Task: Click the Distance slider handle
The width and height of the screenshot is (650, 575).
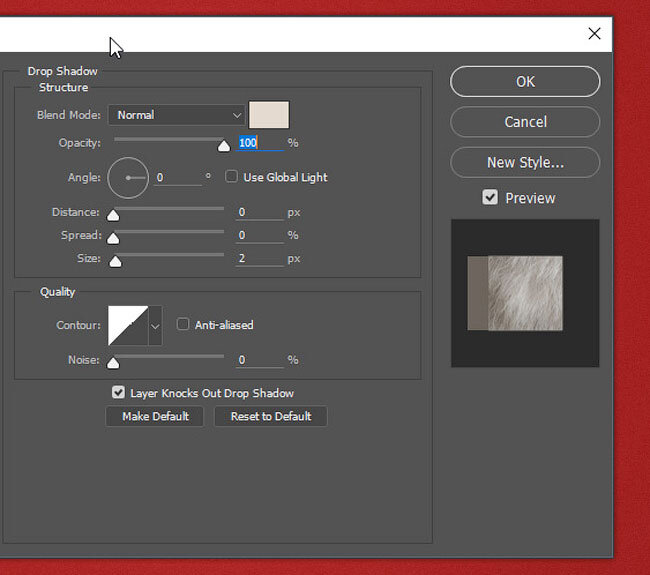Action: pyautogui.click(x=113, y=215)
